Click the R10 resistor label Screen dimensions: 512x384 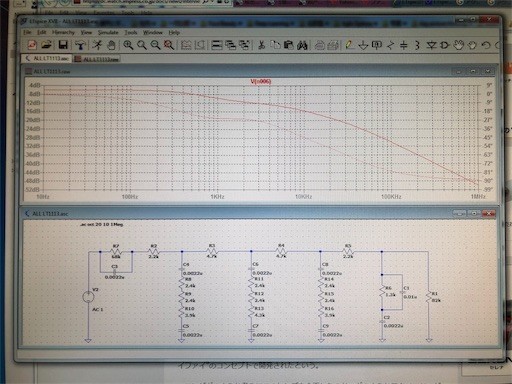[x=190, y=309]
